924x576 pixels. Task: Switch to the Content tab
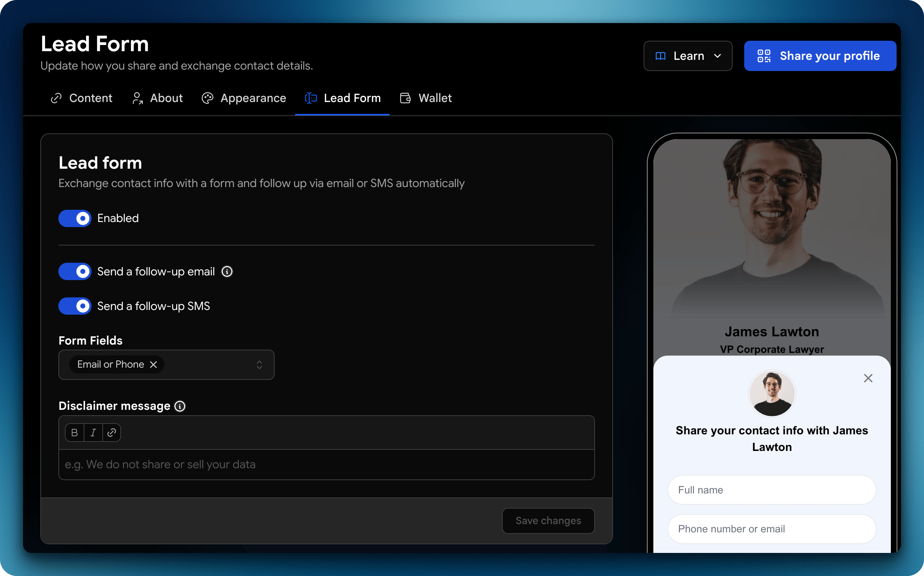point(81,98)
